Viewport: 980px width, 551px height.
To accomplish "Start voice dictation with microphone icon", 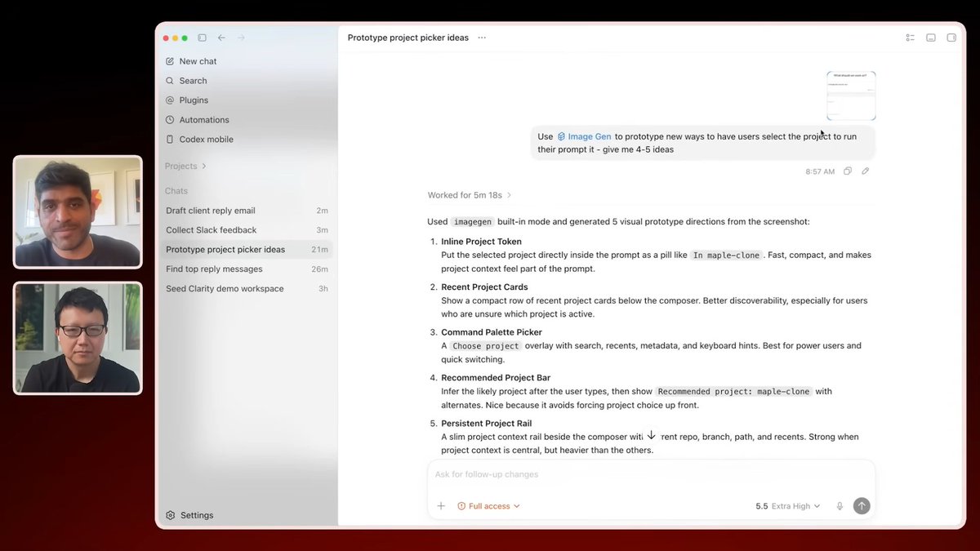I will [840, 506].
